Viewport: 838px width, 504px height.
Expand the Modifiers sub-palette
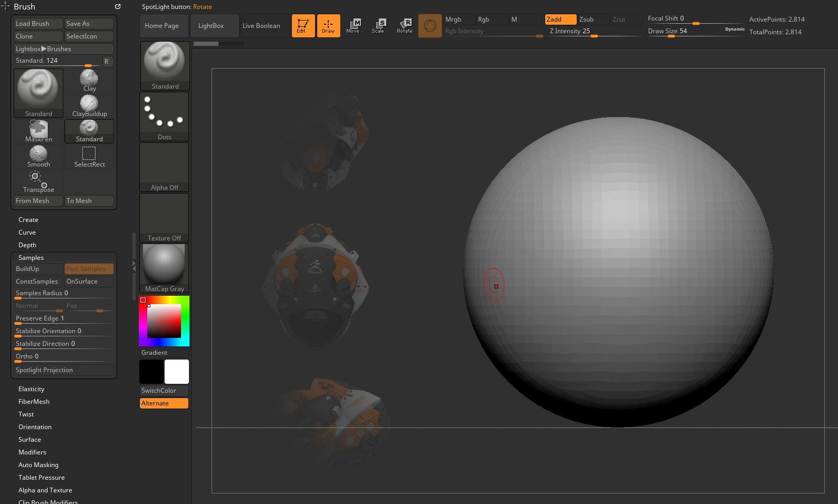pos(33,452)
